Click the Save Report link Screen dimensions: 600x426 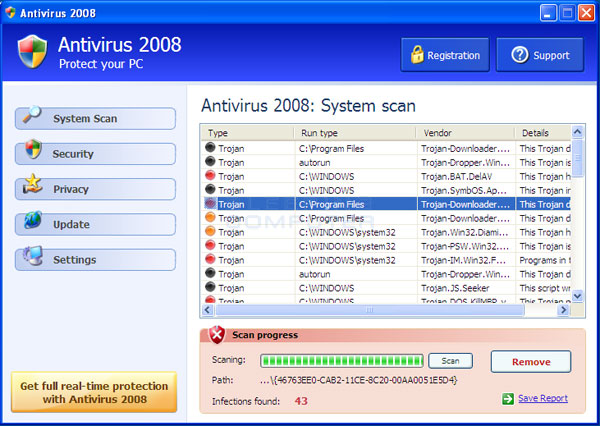tap(543, 398)
